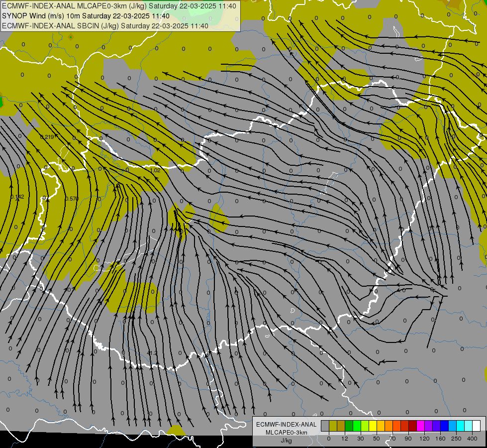This screenshot has width=487, height=448.
Task: Select the dark green legend swatch
Action: pos(349,426)
